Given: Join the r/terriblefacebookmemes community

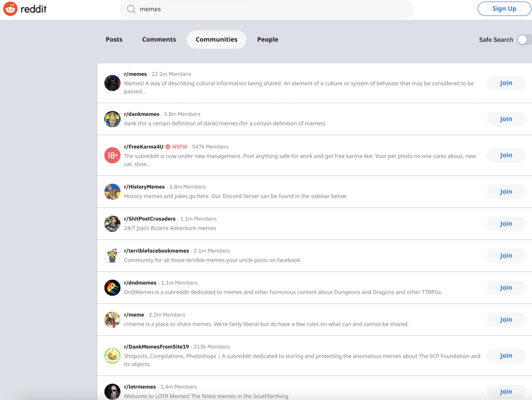Looking at the screenshot, I should click(x=506, y=255).
